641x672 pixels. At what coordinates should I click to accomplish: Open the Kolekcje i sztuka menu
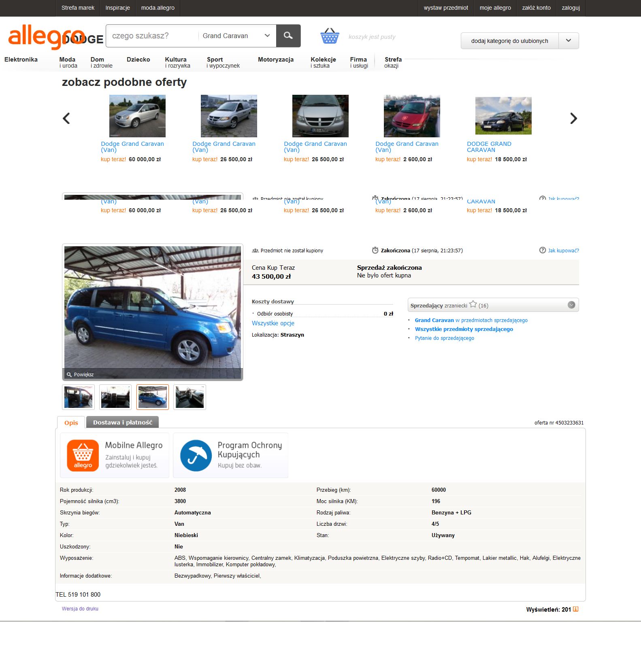[323, 62]
